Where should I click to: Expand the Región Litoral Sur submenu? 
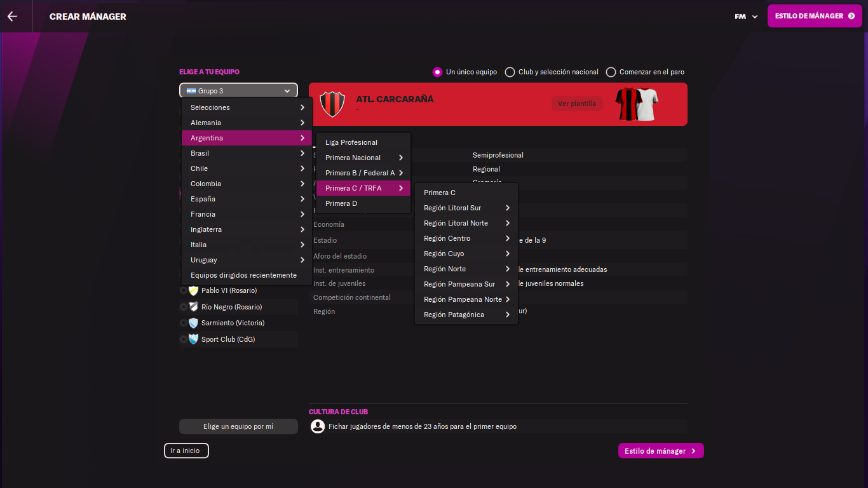[x=466, y=208]
